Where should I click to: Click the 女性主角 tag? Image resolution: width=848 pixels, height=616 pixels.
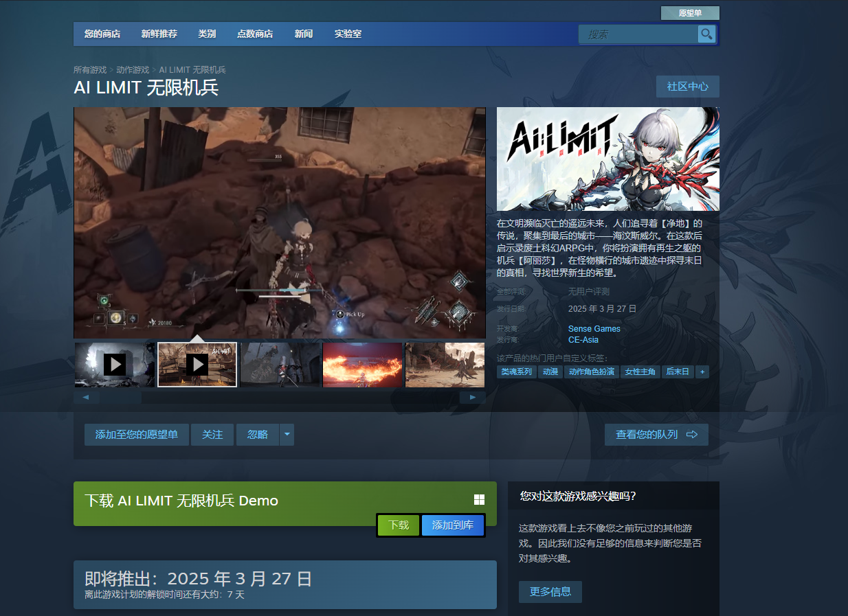click(640, 372)
